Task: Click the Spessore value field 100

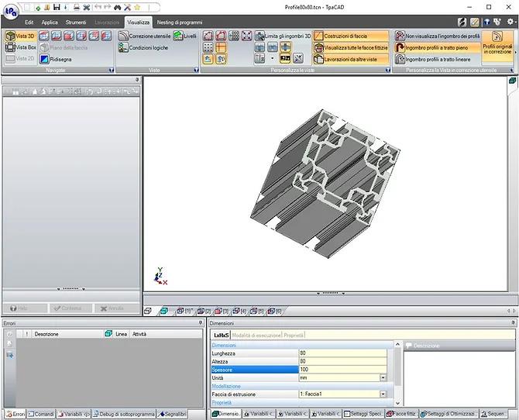Action: pos(342,370)
